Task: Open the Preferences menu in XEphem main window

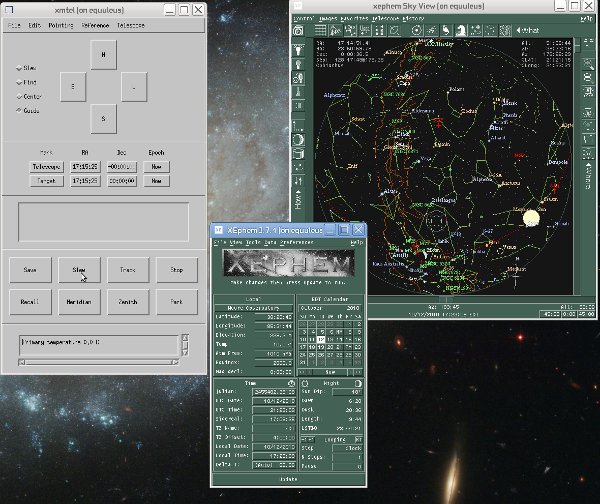Action: point(297,242)
